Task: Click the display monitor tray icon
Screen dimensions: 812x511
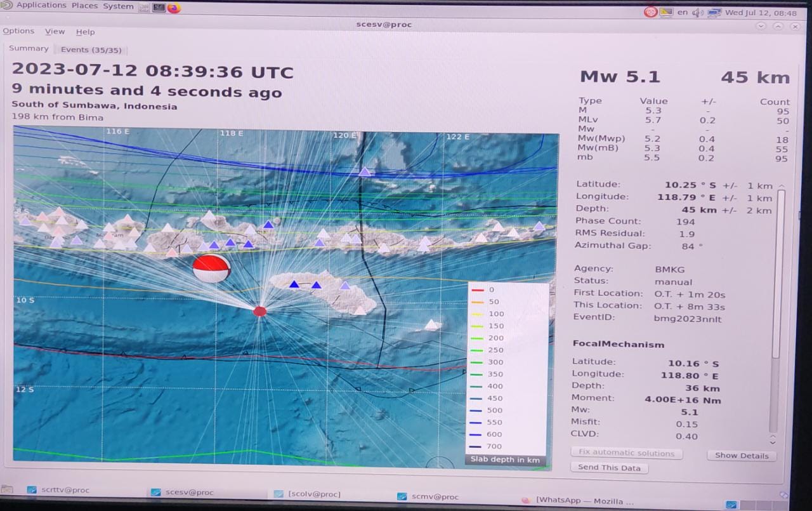Action: (666, 11)
